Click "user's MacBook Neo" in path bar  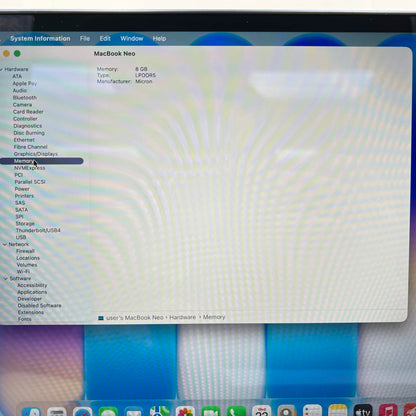pos(135,318)
